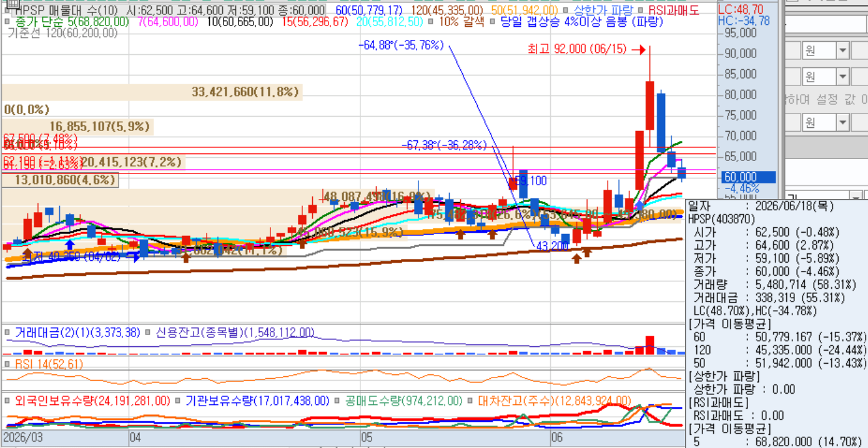868x448 pixels.
Task: Toggle the 외국인보유수량 indicator marker
Action: [x=7, y=400]
